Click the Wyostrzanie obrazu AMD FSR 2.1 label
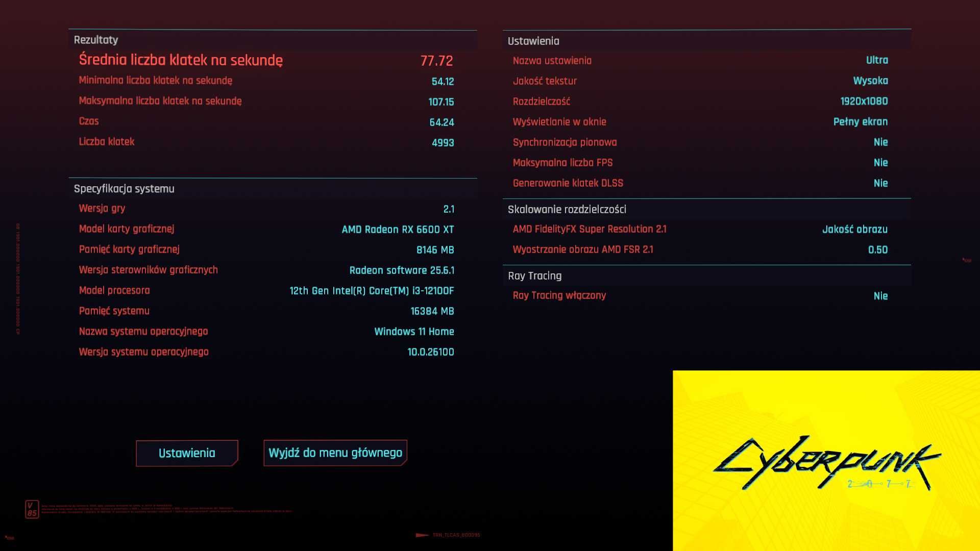The width and height of the screenshot is (980, 551). pyautogui.click(x=583, y=249)
